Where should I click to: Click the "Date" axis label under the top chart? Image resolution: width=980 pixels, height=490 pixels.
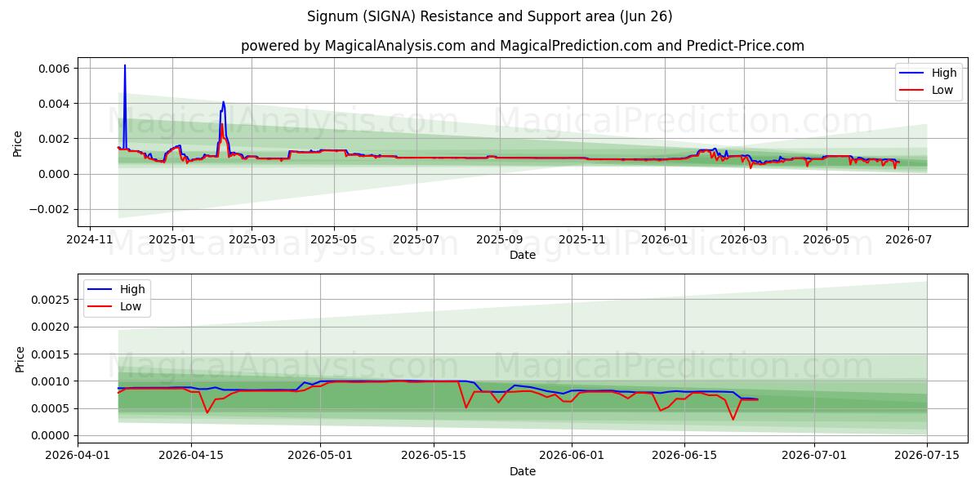[x=523, y=255]
